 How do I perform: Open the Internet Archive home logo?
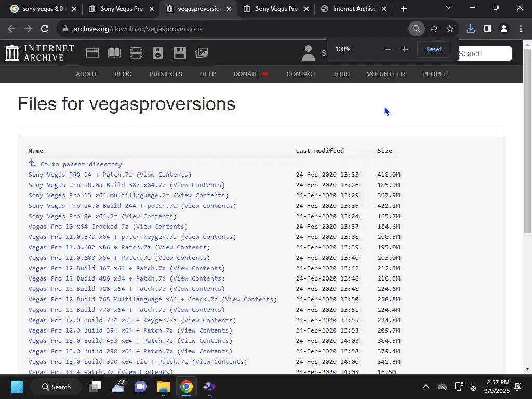tap(39, 53)
